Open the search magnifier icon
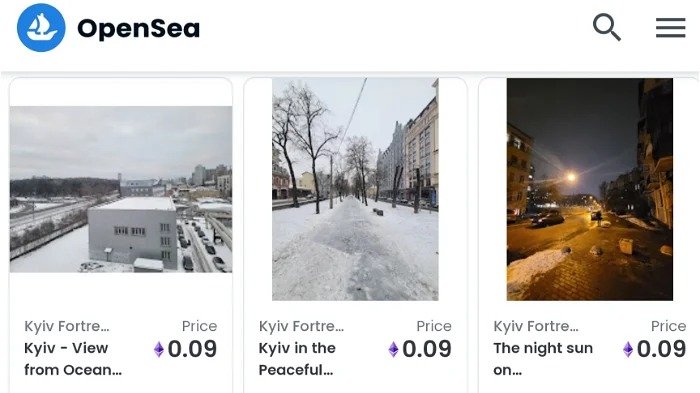Image resolution: width=700 pixels, height=393 pixels. (607, 27)
